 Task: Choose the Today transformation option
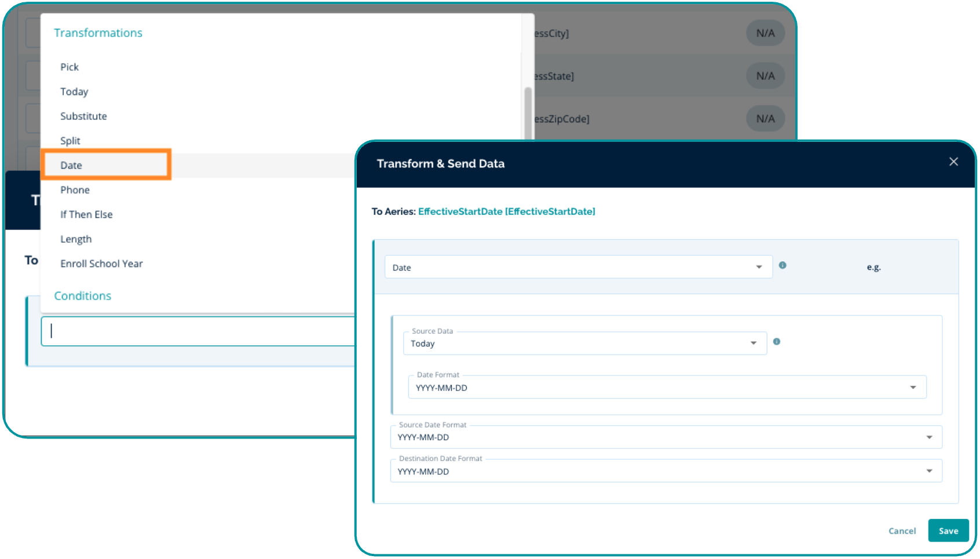click(74, 92)
